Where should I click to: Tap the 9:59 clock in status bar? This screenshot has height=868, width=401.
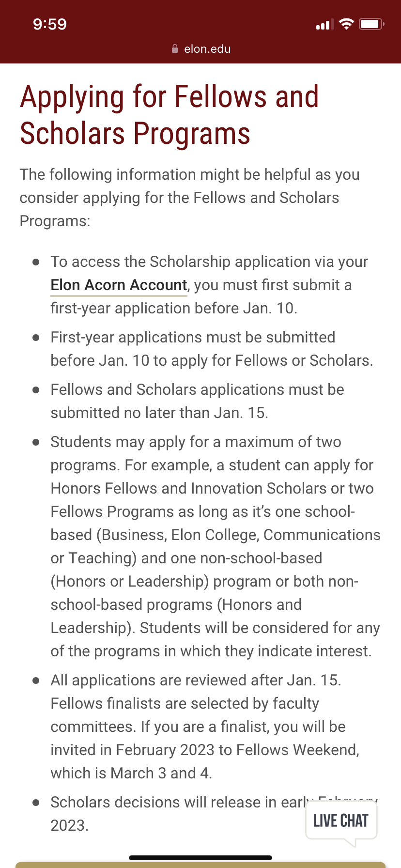[50, 24]
